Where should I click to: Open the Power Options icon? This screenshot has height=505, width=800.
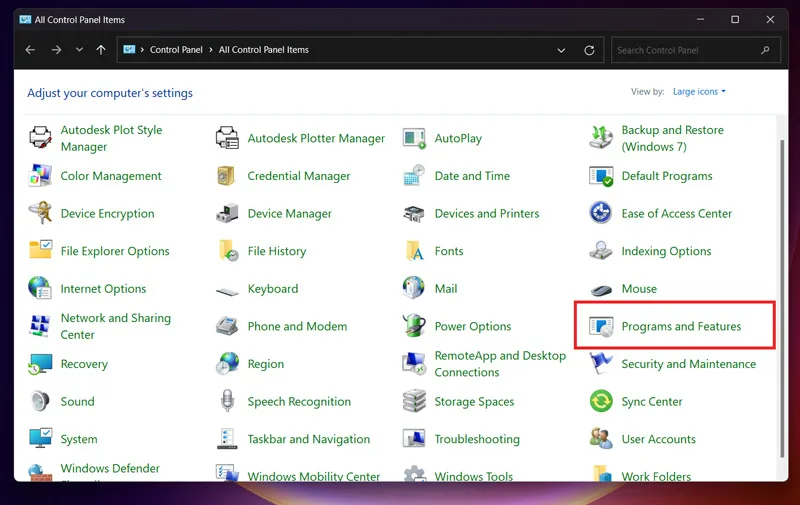[x=414, y=326]
